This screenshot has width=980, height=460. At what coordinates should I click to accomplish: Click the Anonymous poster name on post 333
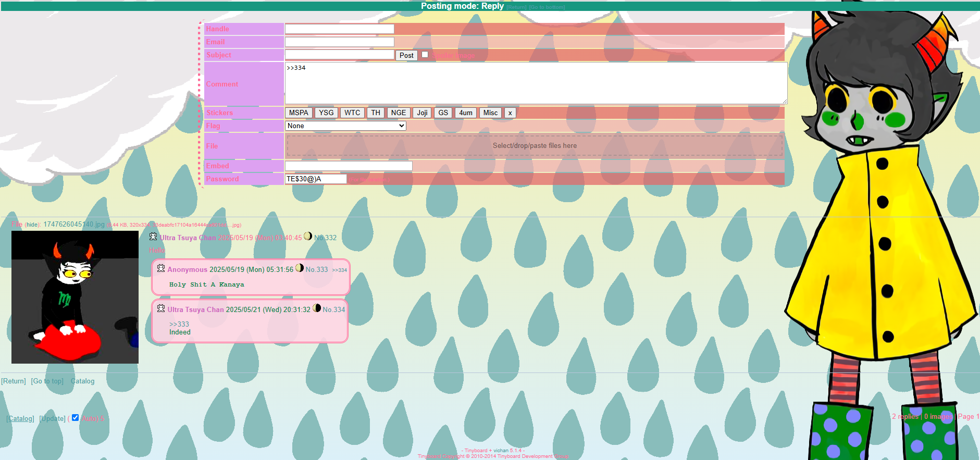[188, 269]
